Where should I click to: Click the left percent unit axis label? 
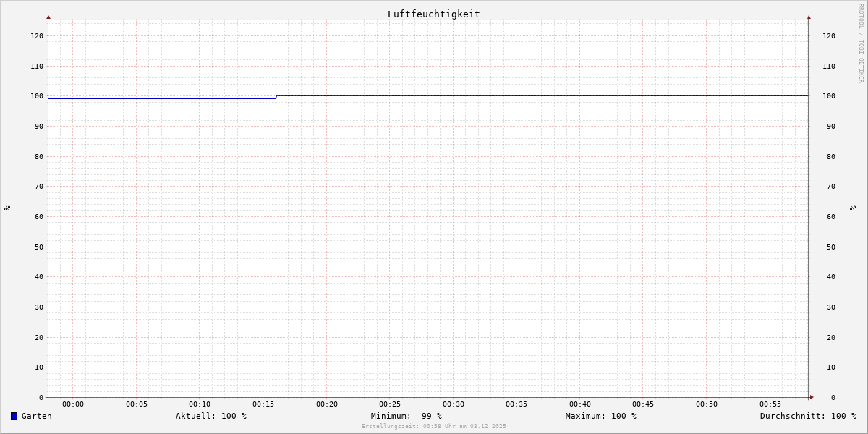[x=7, y=208]
